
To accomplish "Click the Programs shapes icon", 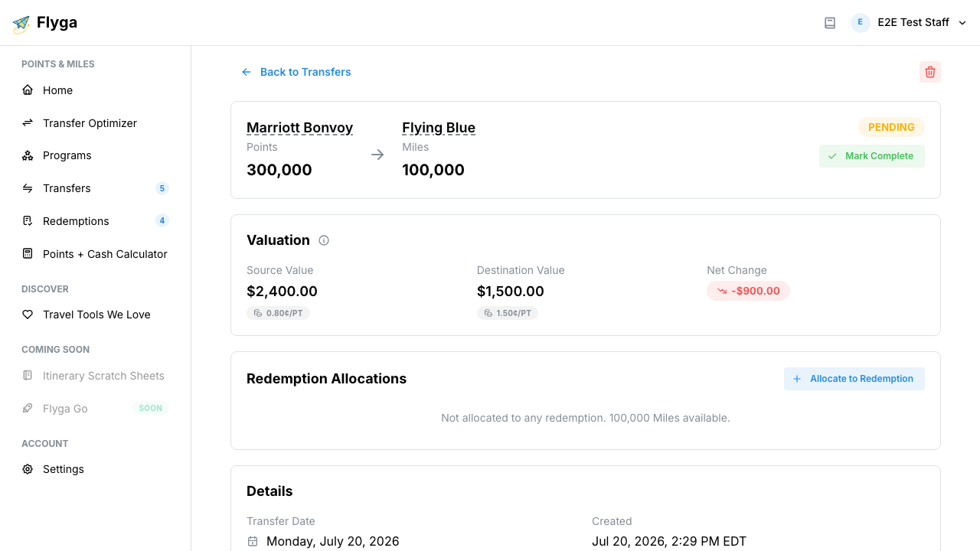I will pos(28,155).
